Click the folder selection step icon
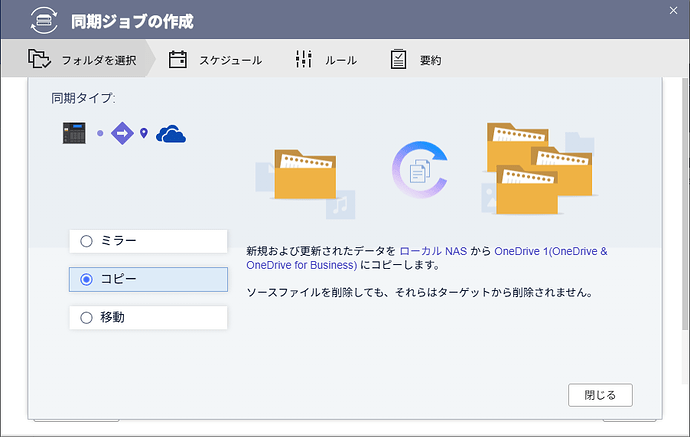Viewport: 690px width, 437px height. [x=40, y=59]
